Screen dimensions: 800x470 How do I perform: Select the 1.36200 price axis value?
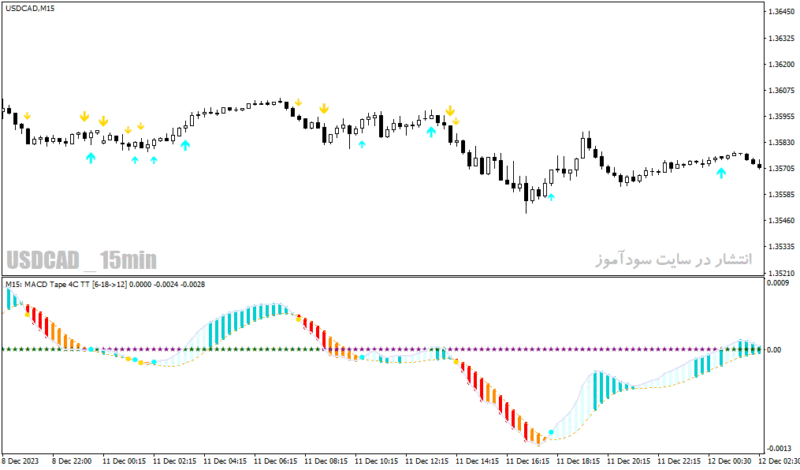click(781, 64)
